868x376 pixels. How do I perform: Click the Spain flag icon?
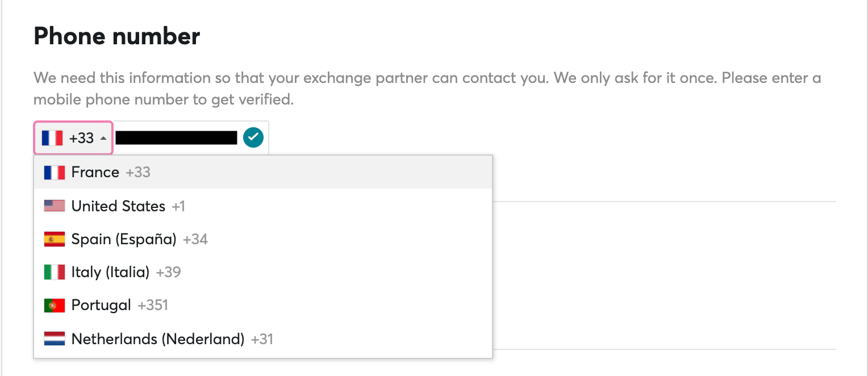tap(55, 239)
